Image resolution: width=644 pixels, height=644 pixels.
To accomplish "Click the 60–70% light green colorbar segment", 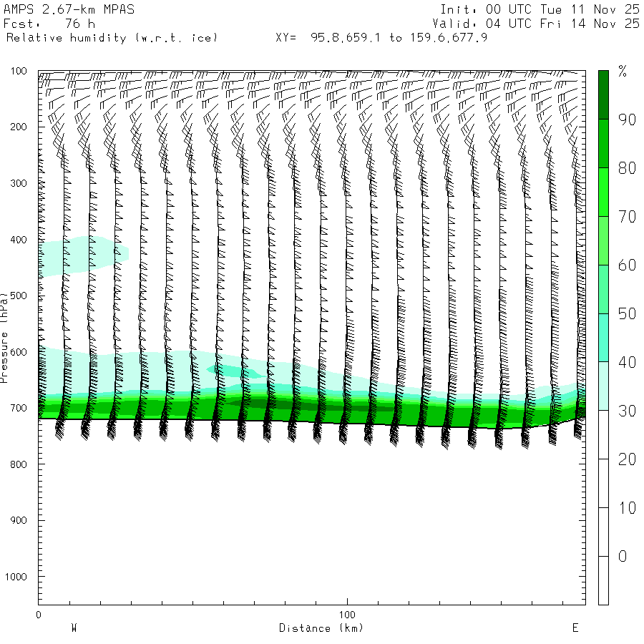I will 603,240.
